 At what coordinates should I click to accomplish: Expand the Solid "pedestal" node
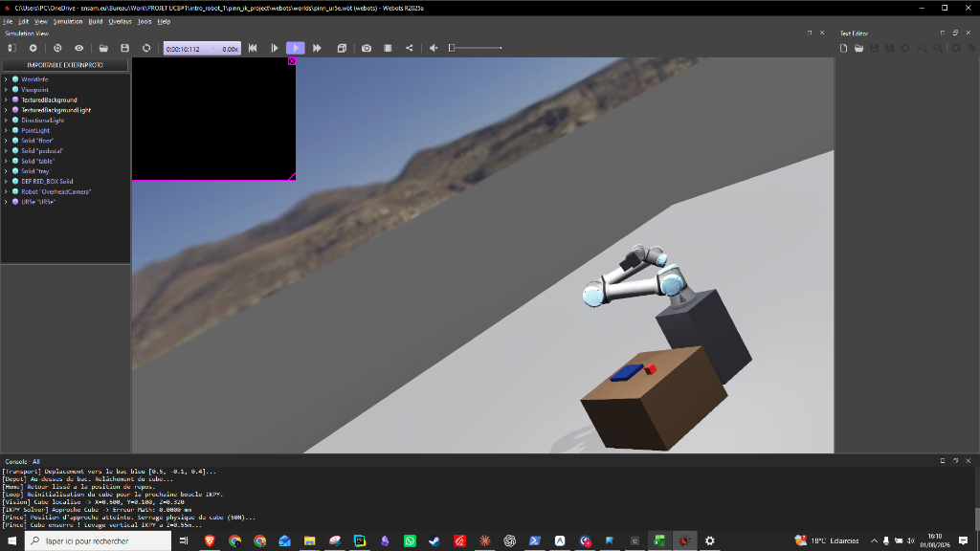7,150
